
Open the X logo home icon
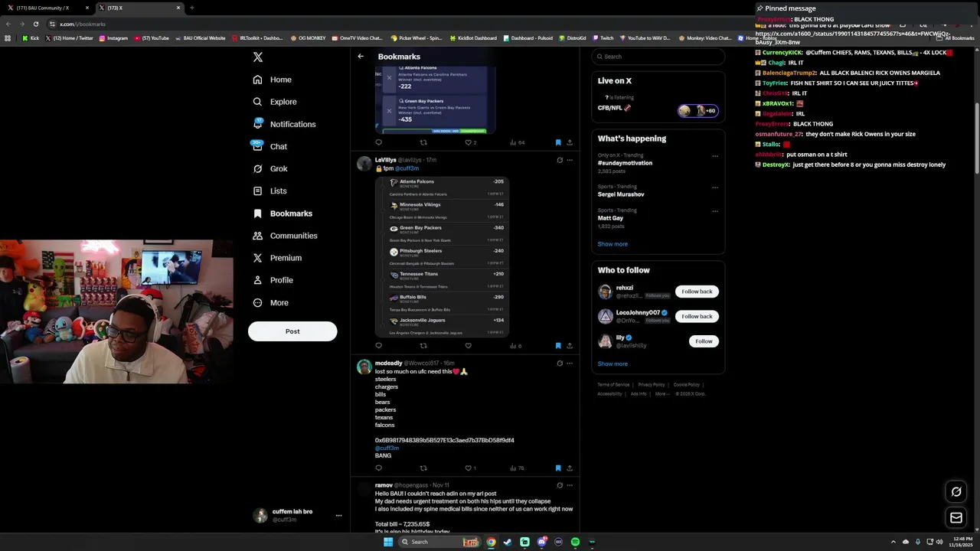(258, 57)
